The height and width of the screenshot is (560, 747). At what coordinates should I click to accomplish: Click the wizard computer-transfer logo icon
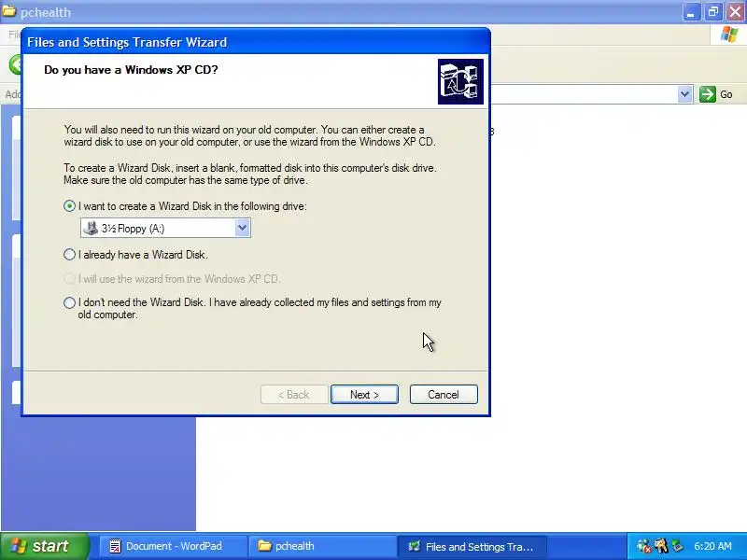tap(460, 81)
